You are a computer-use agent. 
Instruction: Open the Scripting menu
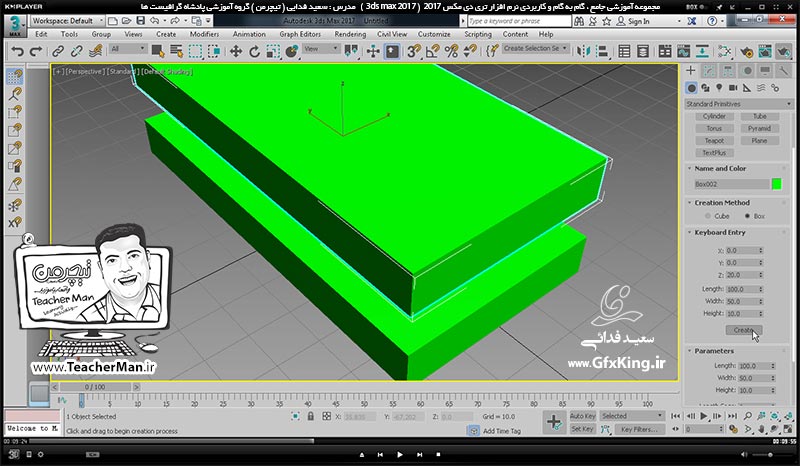478,34
